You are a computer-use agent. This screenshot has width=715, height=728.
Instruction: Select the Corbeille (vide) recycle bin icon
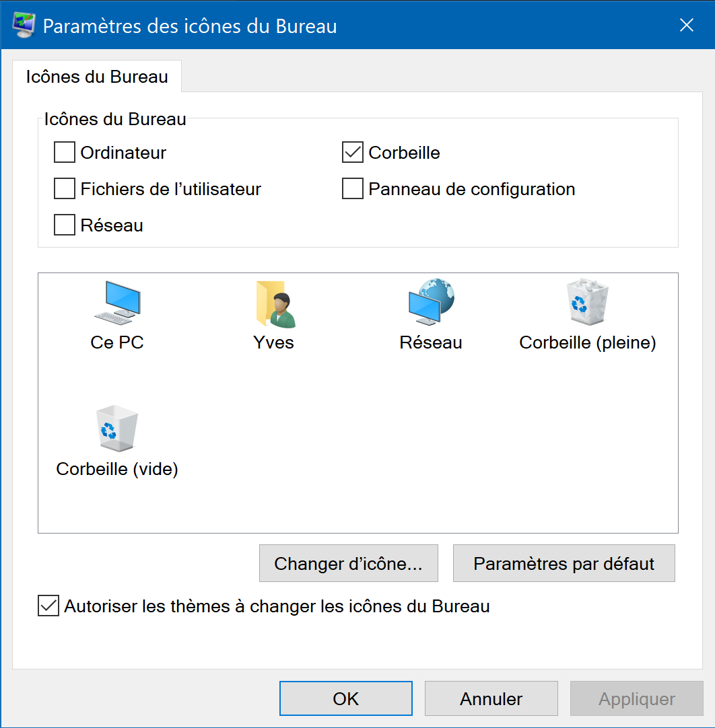tap(117, 429)
